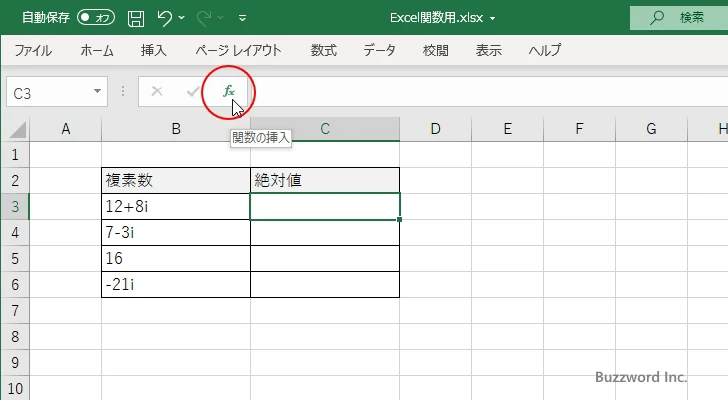Select the cell containing 16
728x400 pixels.
pyautogui.click(x=176, y=258)
